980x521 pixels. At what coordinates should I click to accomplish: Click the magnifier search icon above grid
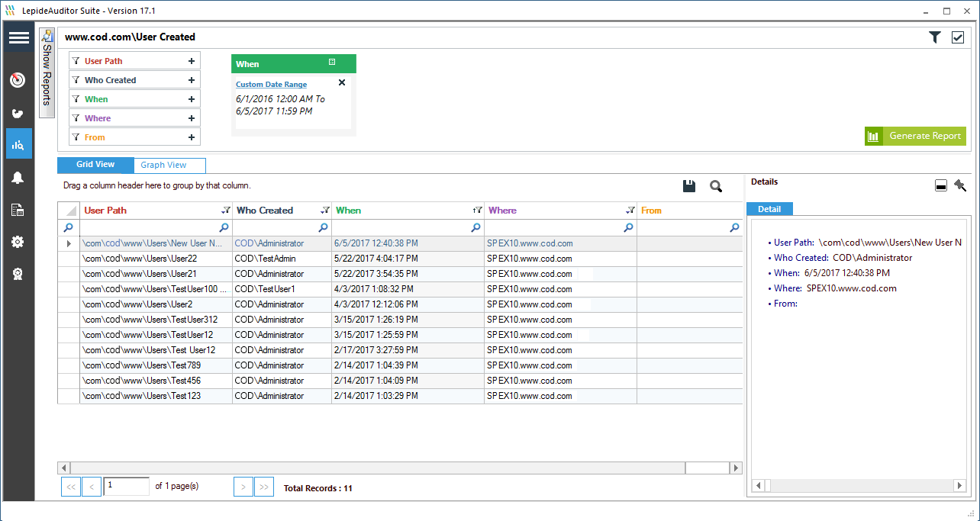(716, 185)
